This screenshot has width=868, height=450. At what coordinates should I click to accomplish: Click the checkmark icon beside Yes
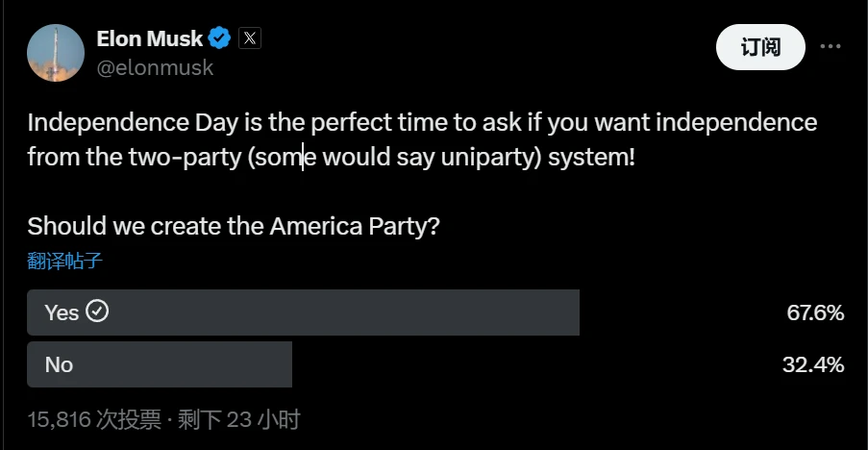[x=97, y=312]
